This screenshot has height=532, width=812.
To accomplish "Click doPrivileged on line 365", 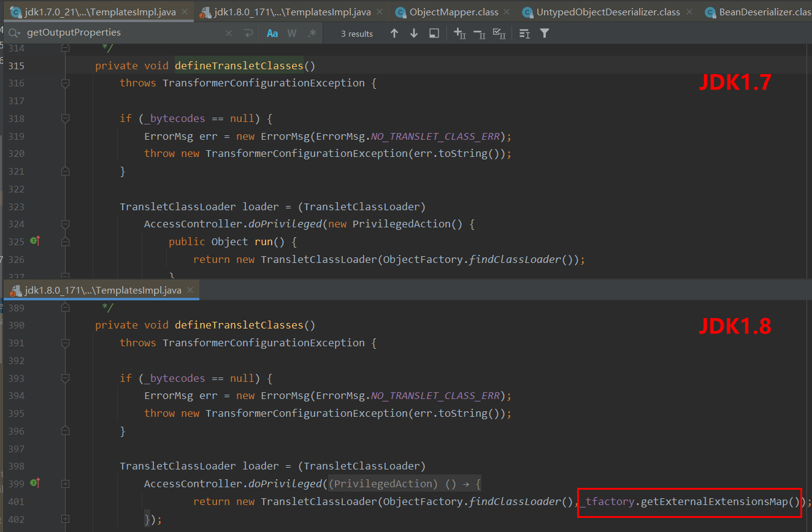I will (285, 224).
